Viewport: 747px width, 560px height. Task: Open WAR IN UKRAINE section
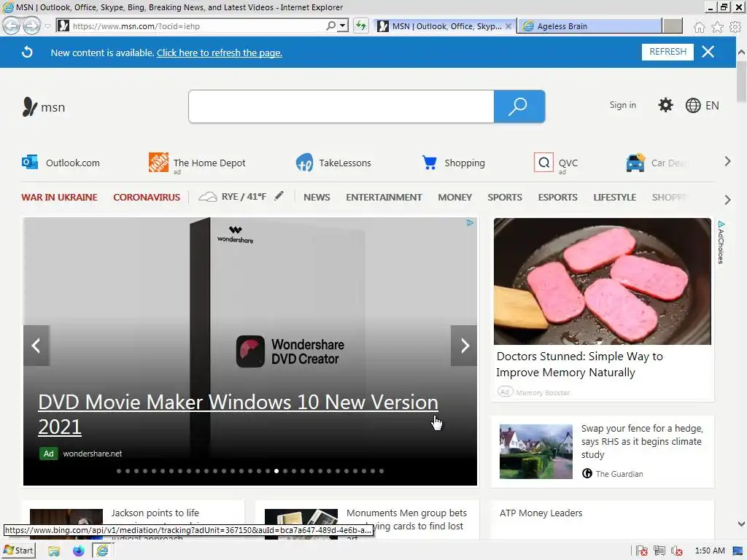[59, 197]
